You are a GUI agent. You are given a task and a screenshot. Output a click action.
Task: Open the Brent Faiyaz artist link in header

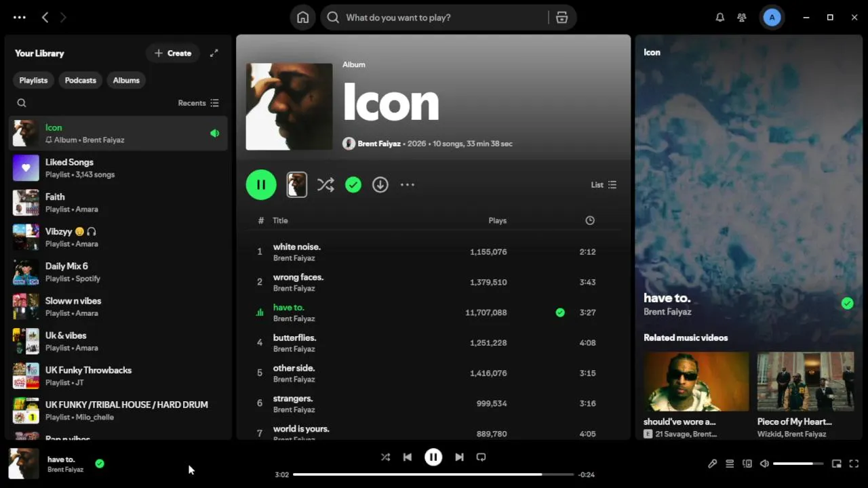pos(379,144)
